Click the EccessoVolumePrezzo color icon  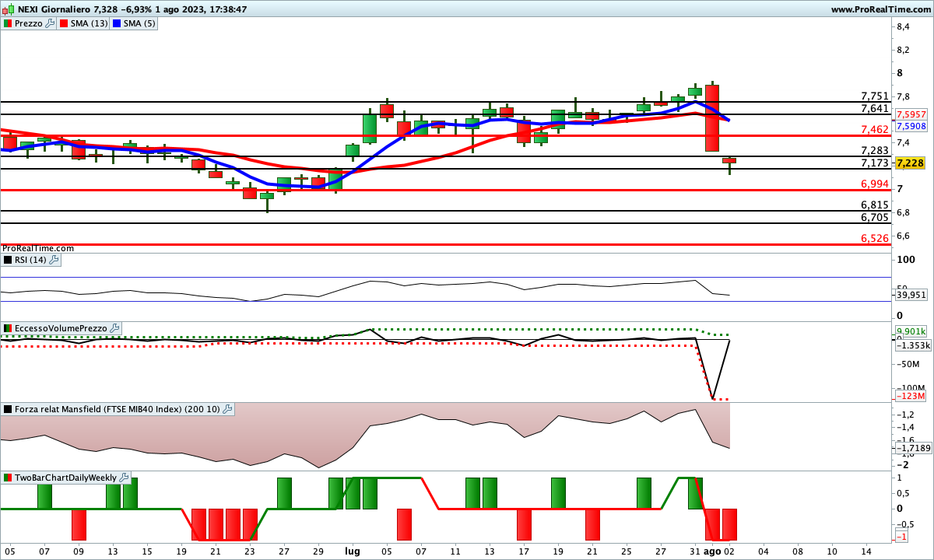(x=8, y=328)
